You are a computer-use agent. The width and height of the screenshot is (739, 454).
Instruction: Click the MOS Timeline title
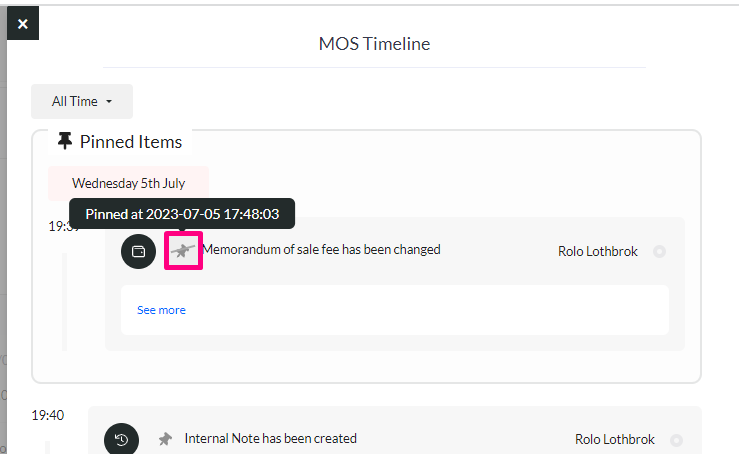(374, 44)
